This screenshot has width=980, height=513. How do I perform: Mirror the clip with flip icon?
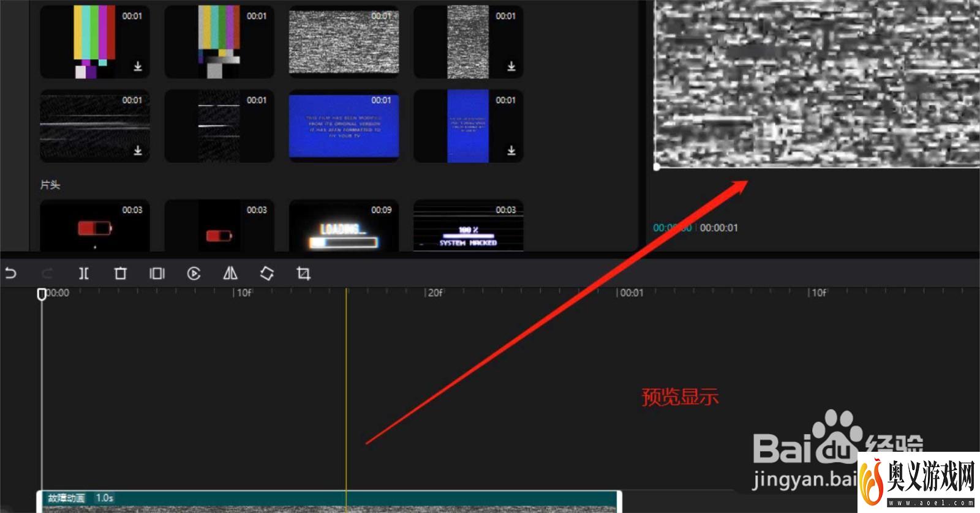tap(230, 273)
